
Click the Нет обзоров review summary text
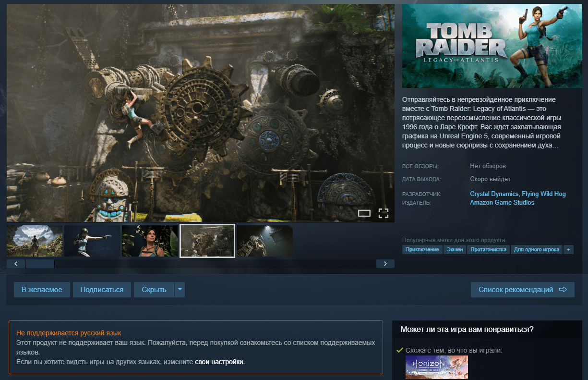488,166
